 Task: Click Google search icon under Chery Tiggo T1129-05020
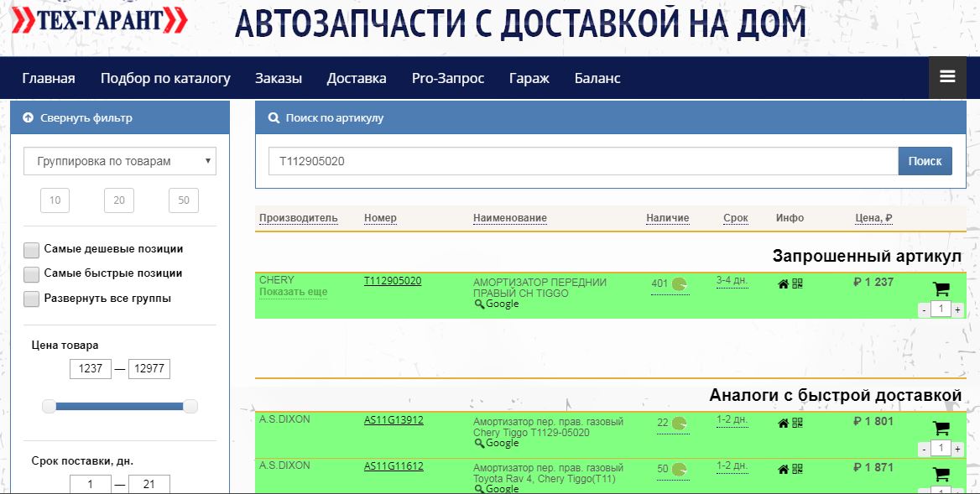tap(479, 444)
